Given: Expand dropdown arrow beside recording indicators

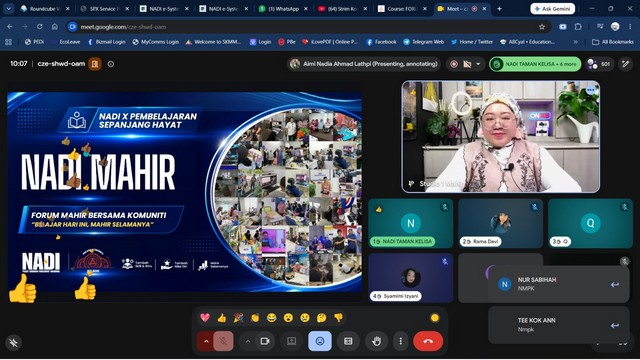Looking at the screenshot, I should [x=478, y=64].
